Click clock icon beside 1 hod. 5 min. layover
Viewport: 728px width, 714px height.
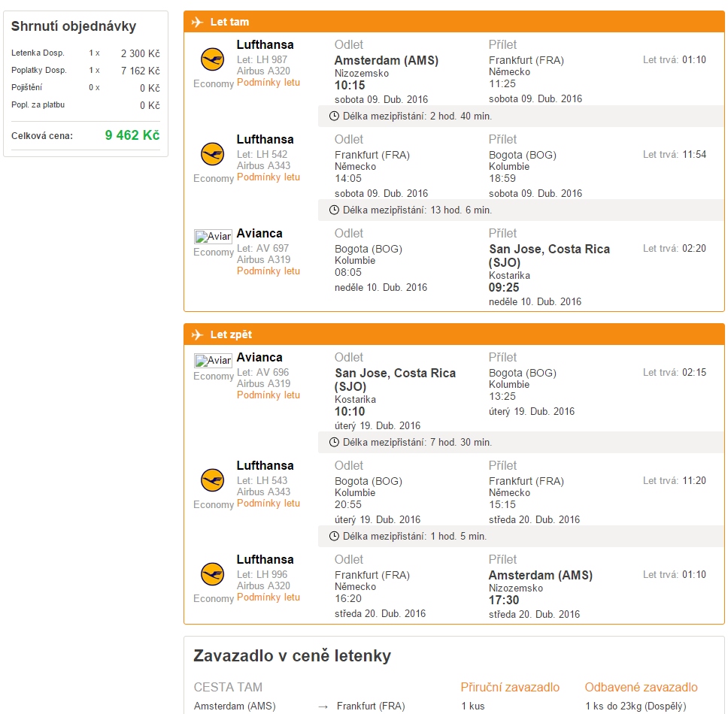[x=334, y=537]
